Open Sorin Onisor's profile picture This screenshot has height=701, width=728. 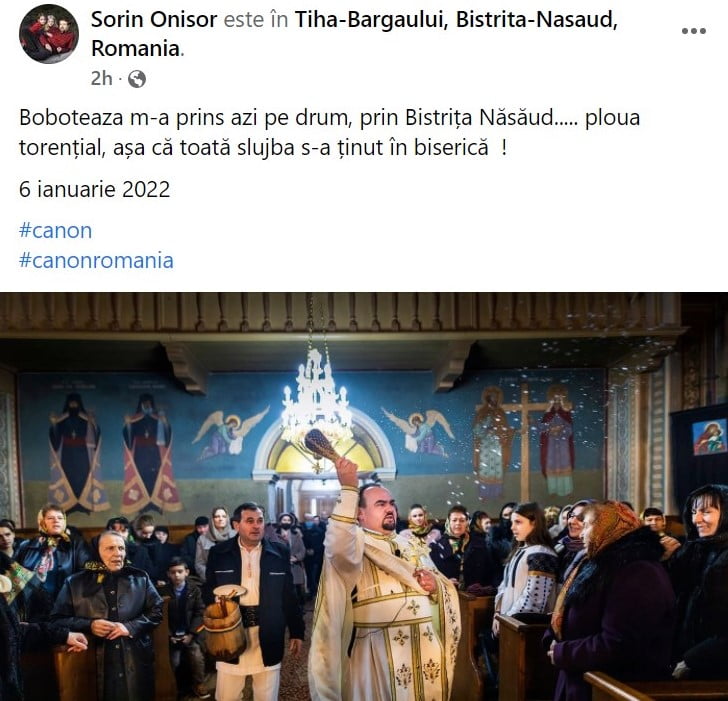point(49,33)
